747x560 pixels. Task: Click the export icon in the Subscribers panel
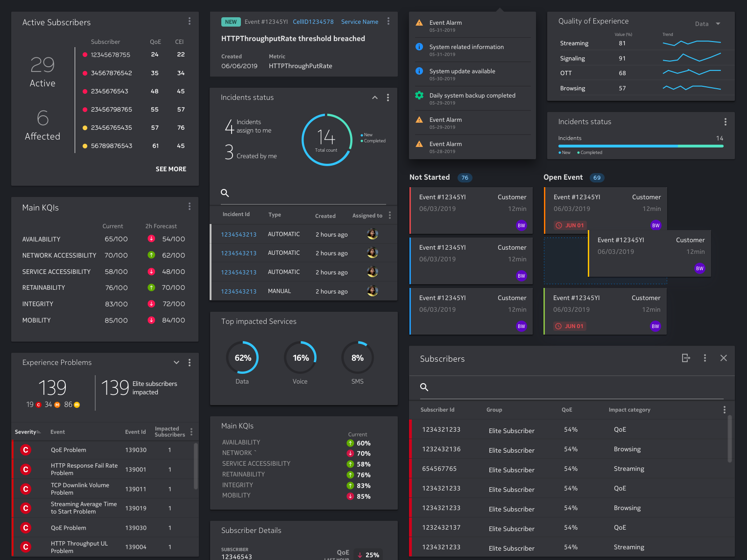[x=686, y=358]
